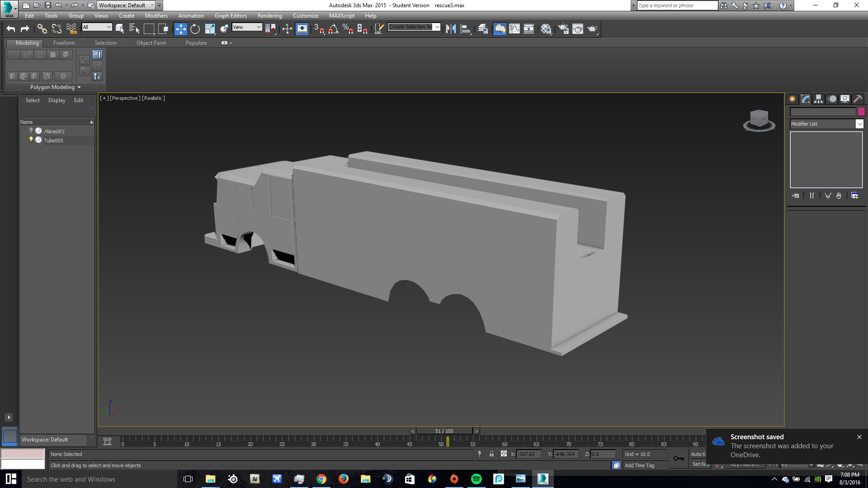
Task: Select Plane001 in the scene explorer
Action: 54,131
